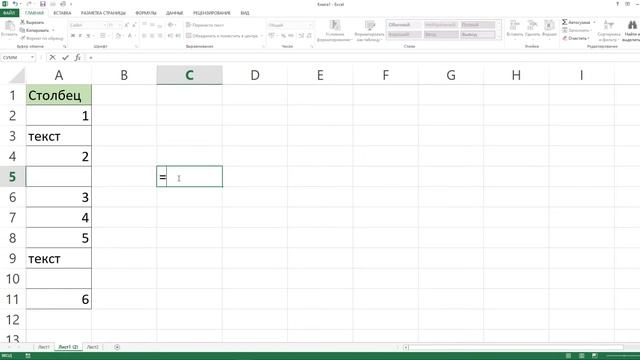Select the Обычный cell style
Viewport: 640px width, 360px height.
(404, 25)
